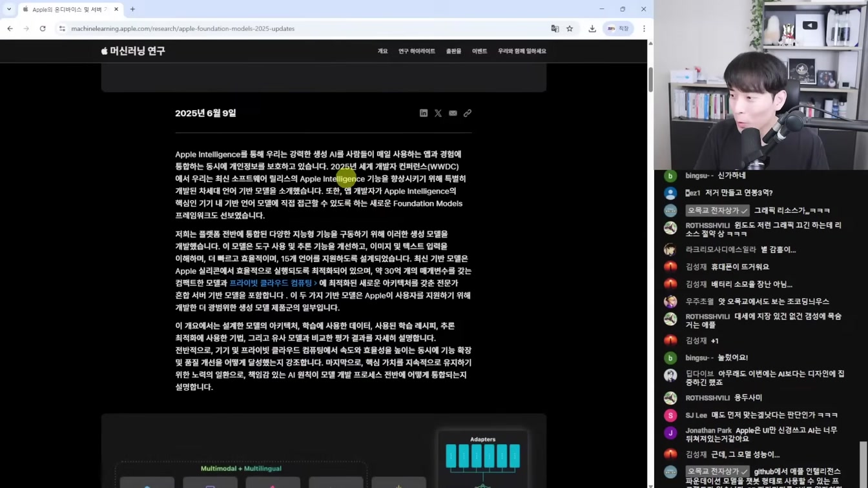Open the Translate page icon

tap(555, 28)
